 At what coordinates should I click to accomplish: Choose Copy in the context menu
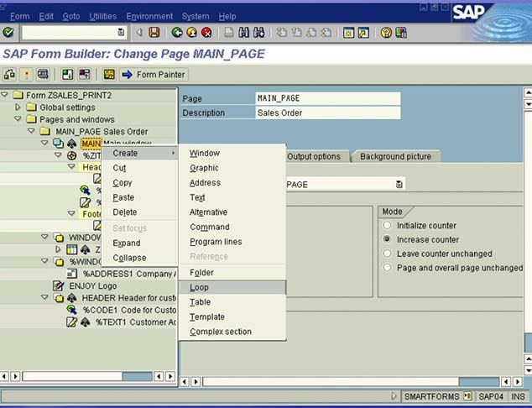coord(140,183)
